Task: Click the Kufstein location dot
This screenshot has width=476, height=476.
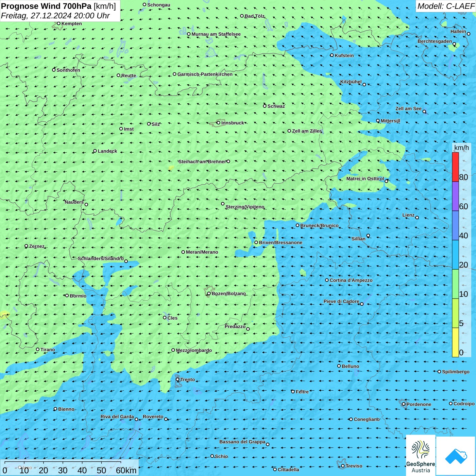Action: tap(332, 55)
